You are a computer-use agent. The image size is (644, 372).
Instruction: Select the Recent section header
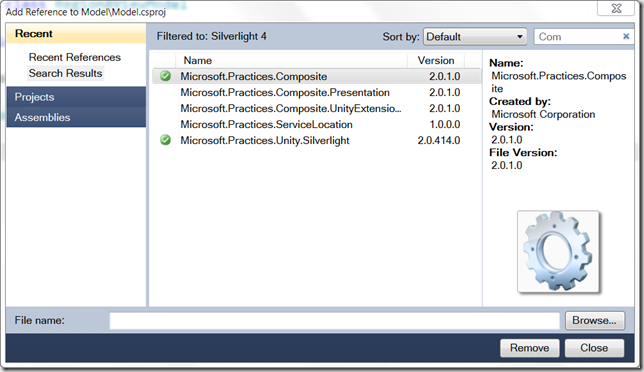pyautogui.click(x=76, y=34)
